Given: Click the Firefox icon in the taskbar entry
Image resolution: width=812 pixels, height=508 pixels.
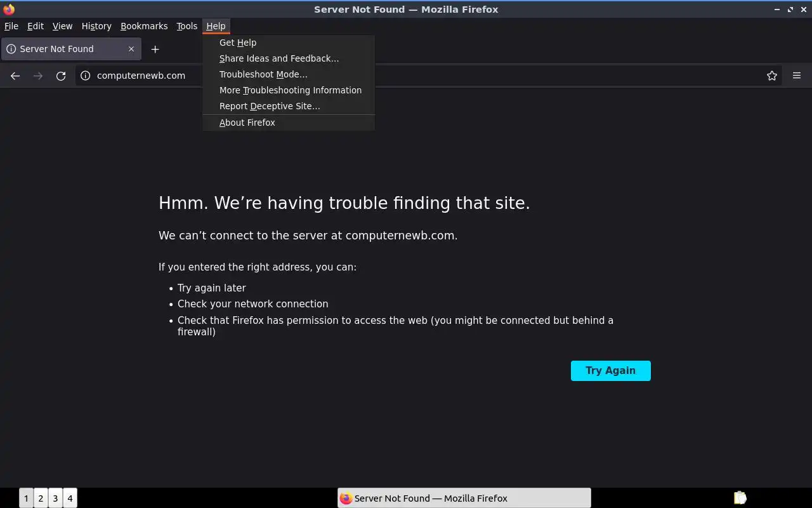Looking at the screenshot, I should pyautogui.click(x=346, y=498).
